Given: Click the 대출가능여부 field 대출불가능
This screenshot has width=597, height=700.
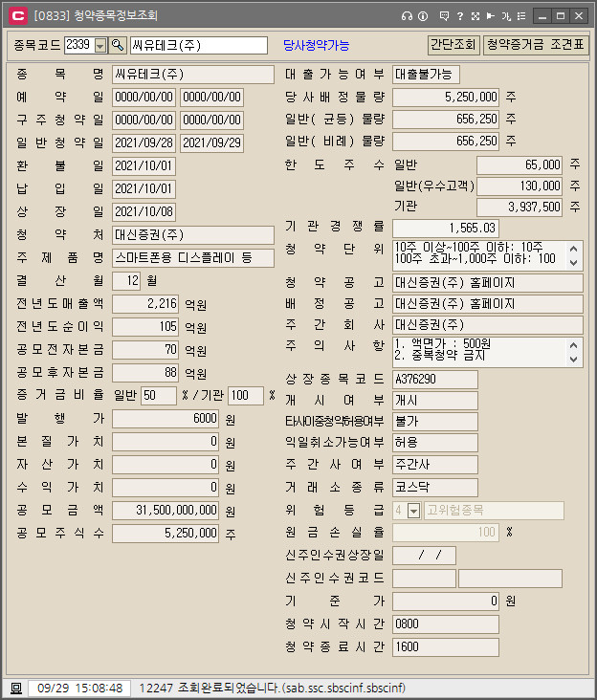Looking at the screenshot, I should click(x=426, y=75).
